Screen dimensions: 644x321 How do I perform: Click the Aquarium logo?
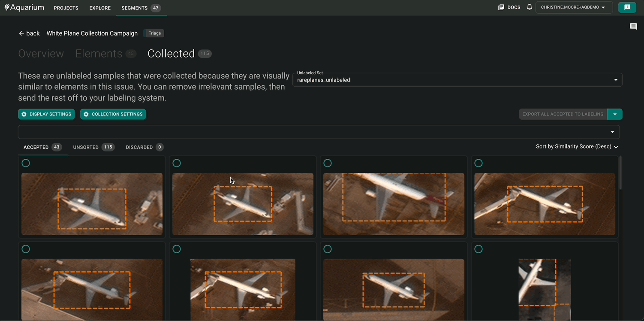(24, 7)
